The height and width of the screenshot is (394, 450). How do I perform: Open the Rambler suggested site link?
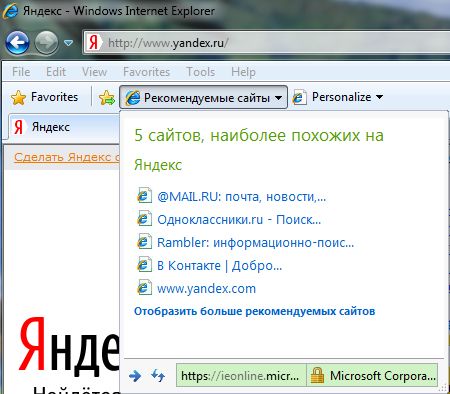coord(255,243)
